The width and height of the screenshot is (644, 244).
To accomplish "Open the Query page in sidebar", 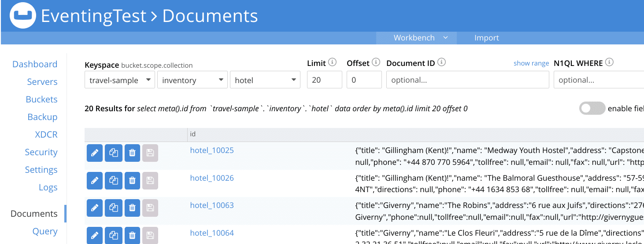I will pos(45,231).
